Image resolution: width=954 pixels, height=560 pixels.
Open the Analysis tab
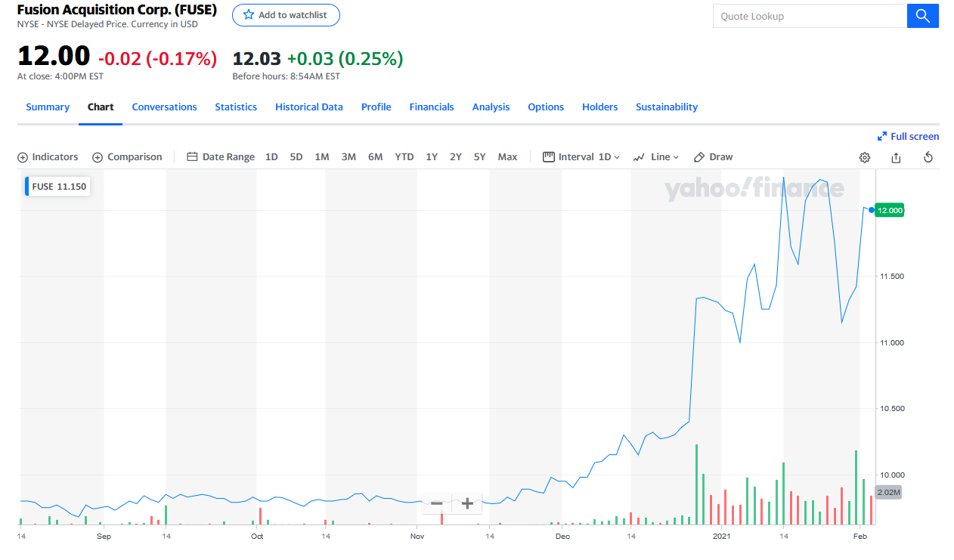[x=491, y=107]
